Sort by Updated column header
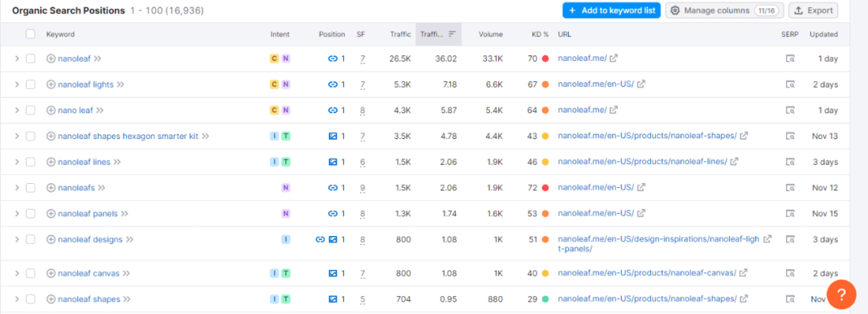The image size is (868, 314). tap(824, 35)
